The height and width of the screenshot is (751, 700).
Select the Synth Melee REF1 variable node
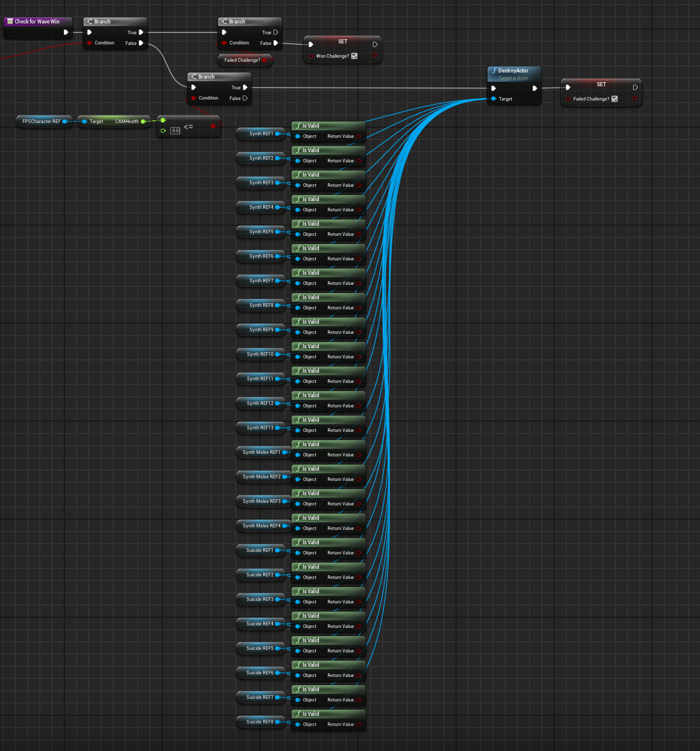(x=261, y=452)
